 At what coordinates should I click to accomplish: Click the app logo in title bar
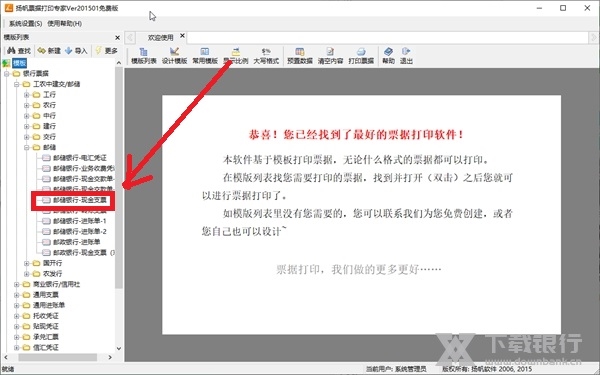(8, 8)
